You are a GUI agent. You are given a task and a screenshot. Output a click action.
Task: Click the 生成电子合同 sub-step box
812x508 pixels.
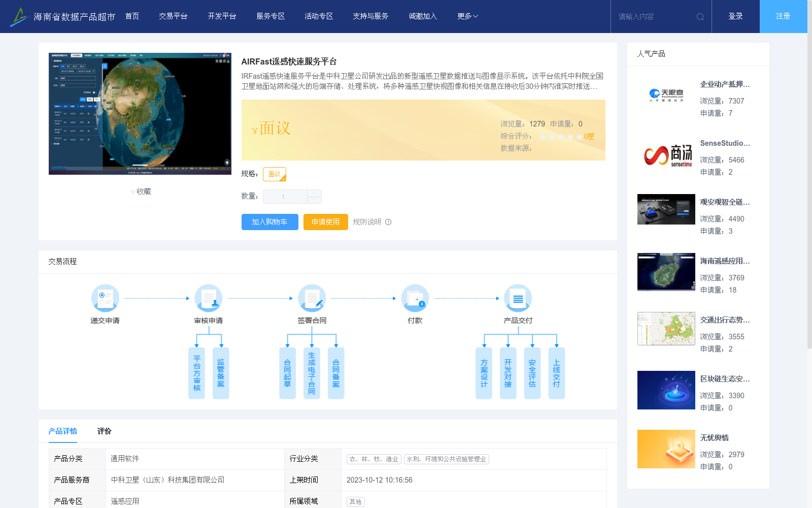(312, 373)
